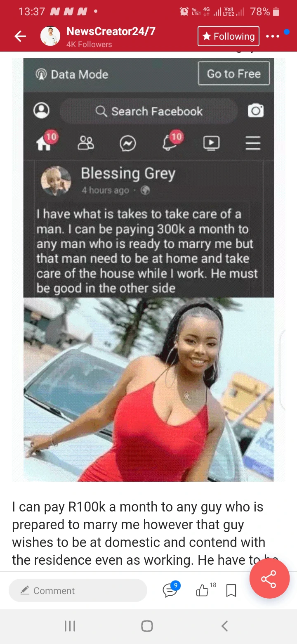Tap the Facebook camera icon
Viewport: 297px width, 644px height.
coord(256,111)
